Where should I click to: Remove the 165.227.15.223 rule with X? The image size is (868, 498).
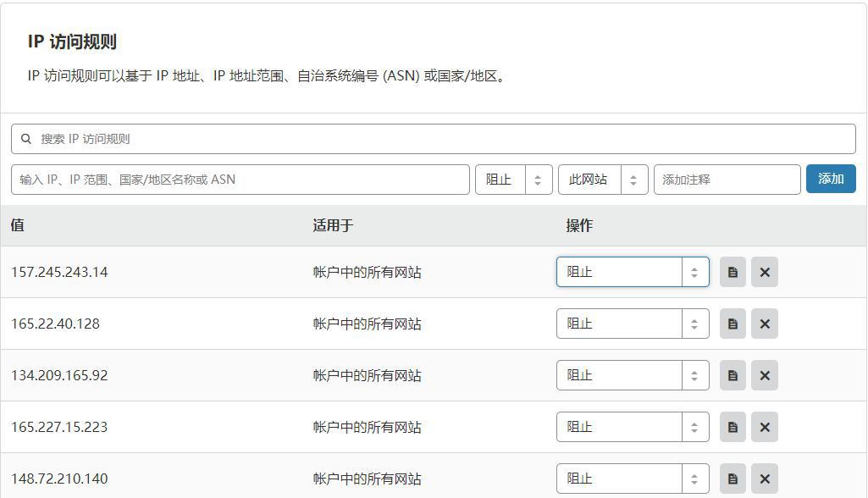[764, 427]
